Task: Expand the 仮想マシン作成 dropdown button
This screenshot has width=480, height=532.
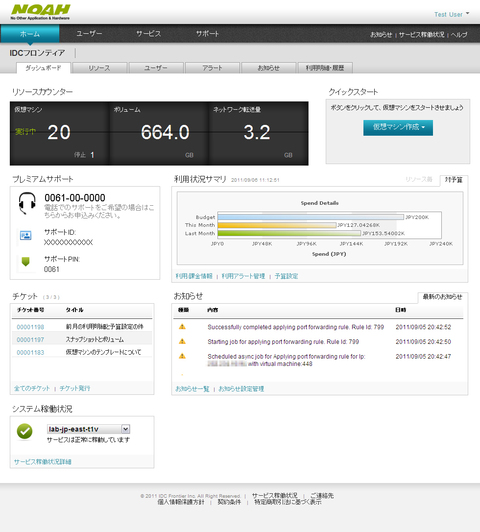Action: pos(398,128)
